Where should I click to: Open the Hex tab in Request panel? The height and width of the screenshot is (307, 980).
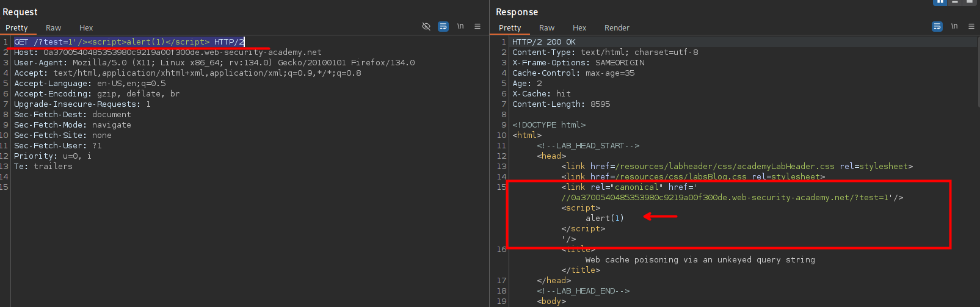click(86, 27)
